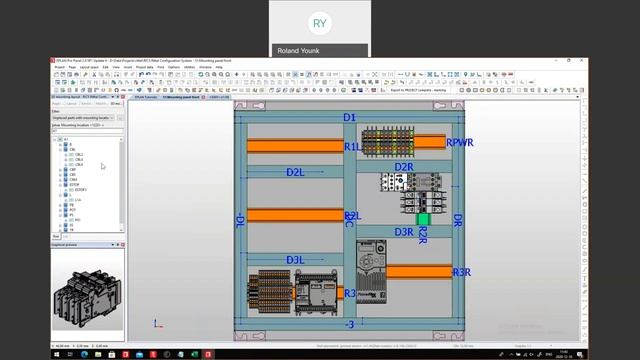The width and height of the screenshot is (640, 360).
Task: Switch to the List tab in the navigator
Action: pos(65,236)
